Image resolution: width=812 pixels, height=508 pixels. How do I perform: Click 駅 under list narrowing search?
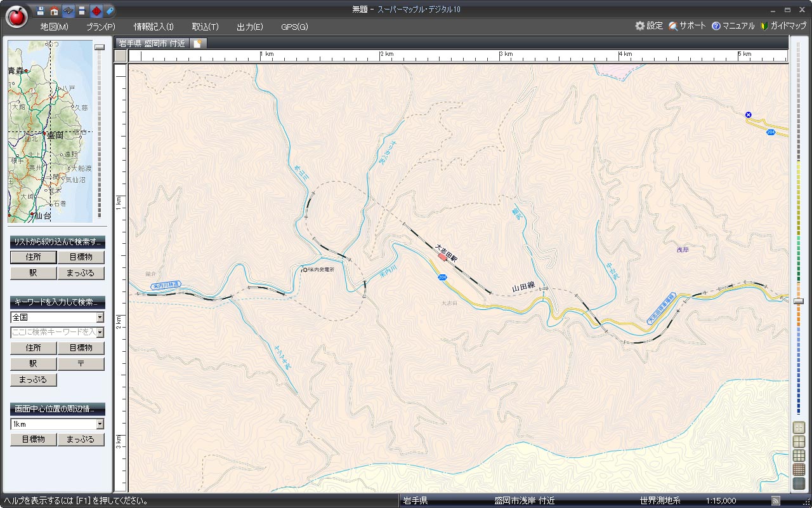coord(33,273)
